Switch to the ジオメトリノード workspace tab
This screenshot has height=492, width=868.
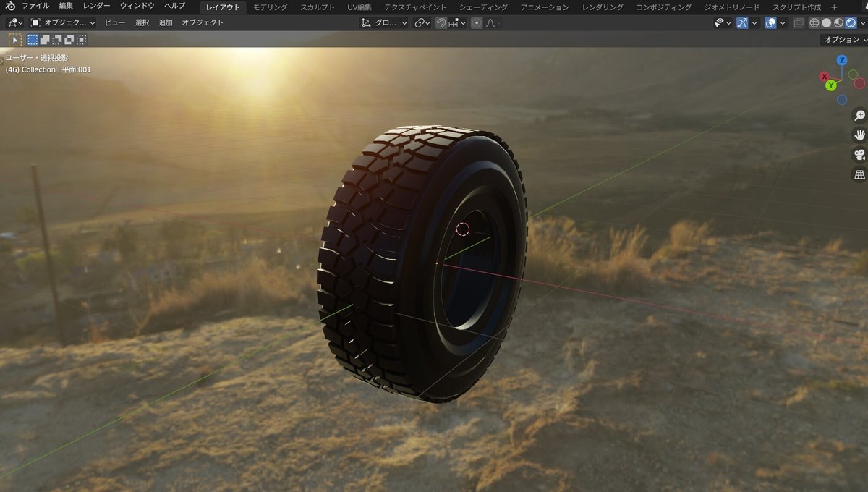(x=732, y=7)
